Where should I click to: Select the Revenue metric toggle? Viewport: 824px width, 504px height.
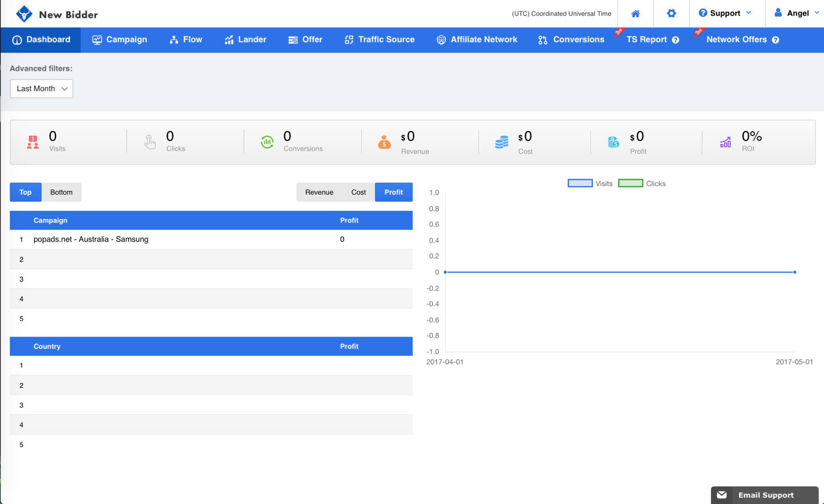pyautogui.click(x=319, y=192)
